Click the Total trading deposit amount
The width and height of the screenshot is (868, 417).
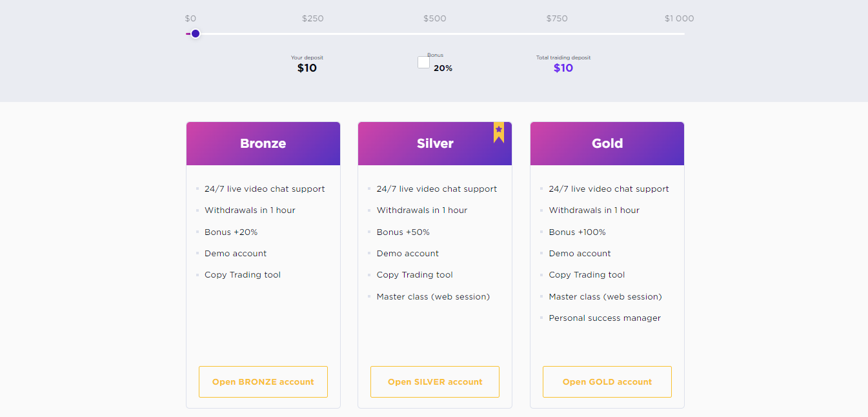click(563, 68)
